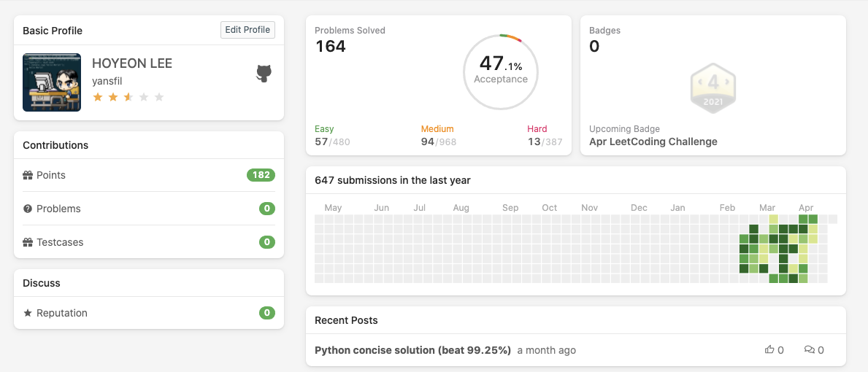Image resolution: width=868 pixels, height=372 pixels.
Task: Click the Hard 13/387 stat
Action: pyautogui.click(x=545, y=136)
